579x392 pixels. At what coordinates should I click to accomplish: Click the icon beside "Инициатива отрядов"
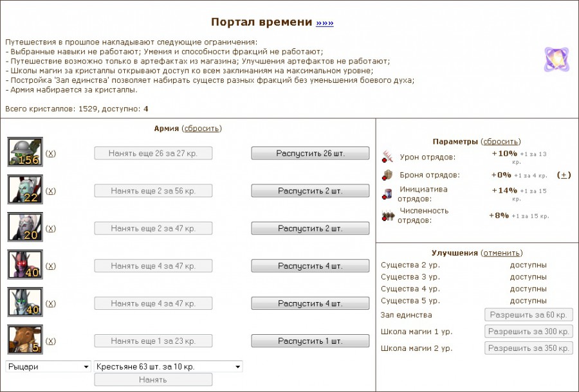click(387, 193)
